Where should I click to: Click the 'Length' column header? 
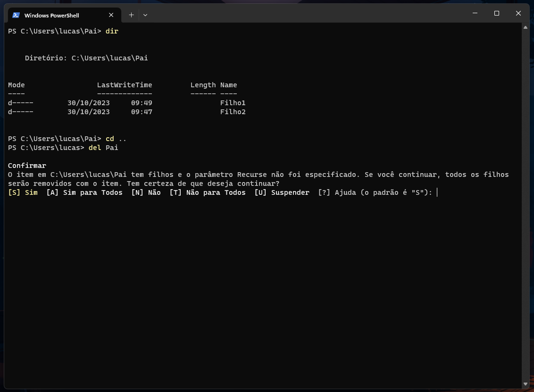pos(203,85)
